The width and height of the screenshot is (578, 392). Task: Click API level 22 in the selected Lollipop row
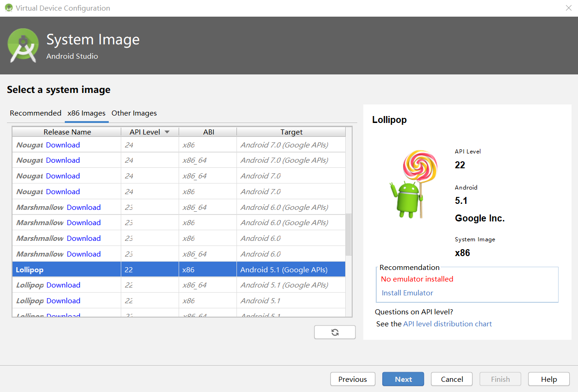coord(150,269)
